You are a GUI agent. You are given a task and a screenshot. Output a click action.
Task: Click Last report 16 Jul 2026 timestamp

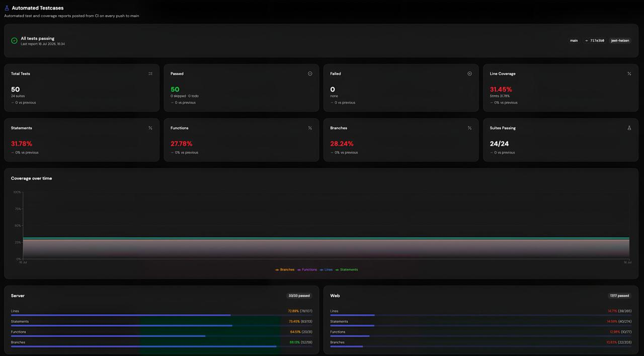(43, 44)
